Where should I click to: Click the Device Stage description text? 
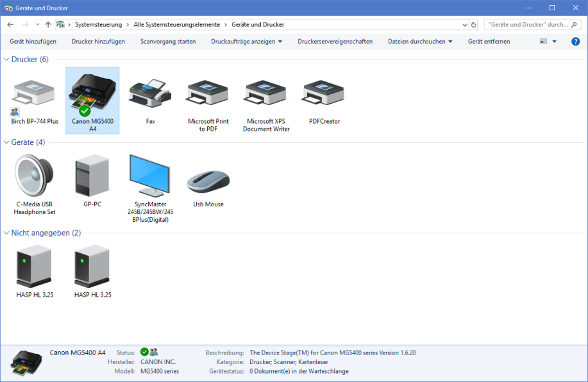[333, 353]
